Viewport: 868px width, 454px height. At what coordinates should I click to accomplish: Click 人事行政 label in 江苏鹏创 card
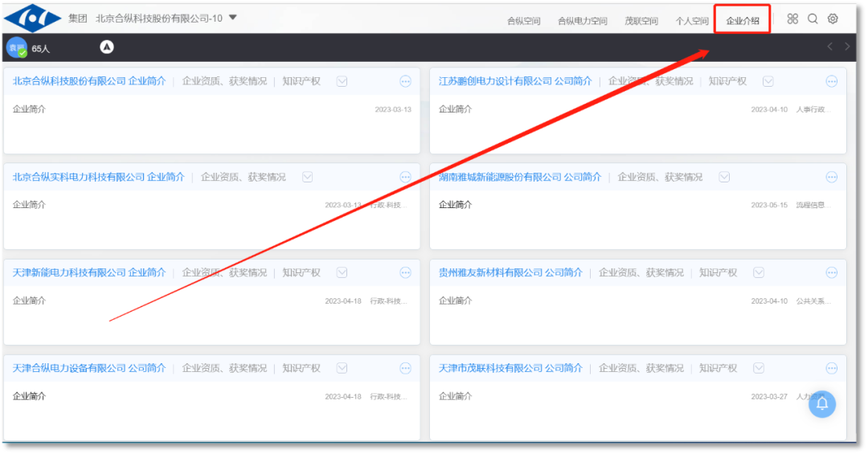click(813, 109)
